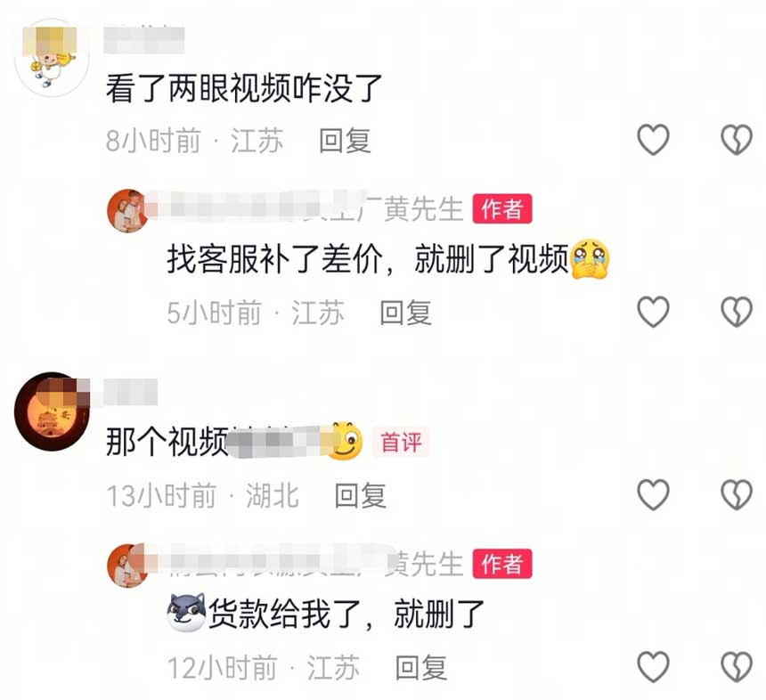
Task: Reply to the 5小时前 author comment
Action: pyautogui.click(x=405, y=313)
